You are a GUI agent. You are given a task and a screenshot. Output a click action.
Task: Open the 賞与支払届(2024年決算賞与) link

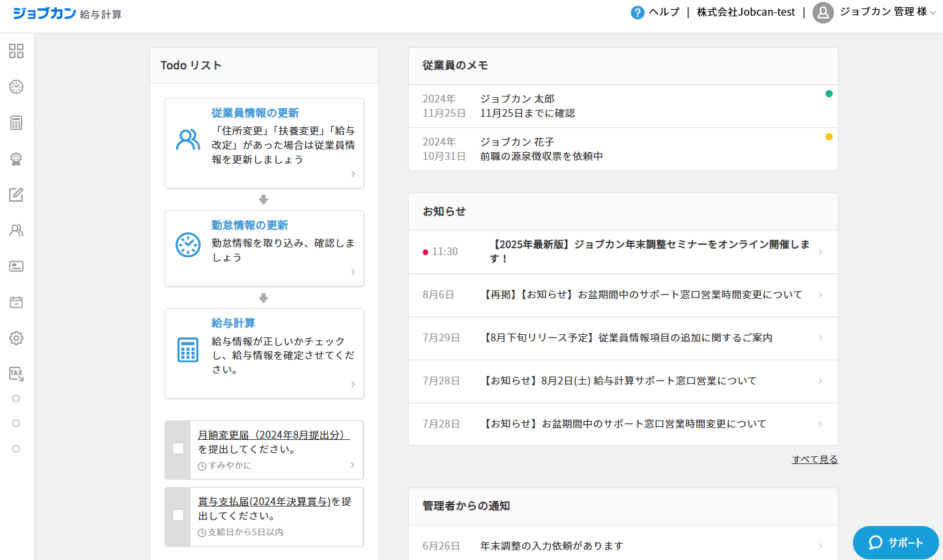(264, 501)
